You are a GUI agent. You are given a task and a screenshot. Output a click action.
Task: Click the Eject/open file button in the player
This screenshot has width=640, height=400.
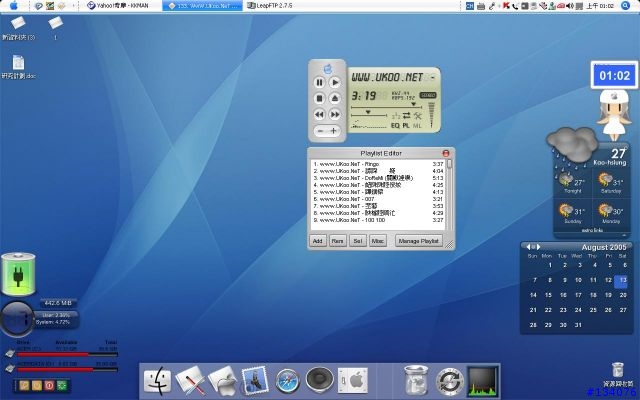tap(335, 98)
